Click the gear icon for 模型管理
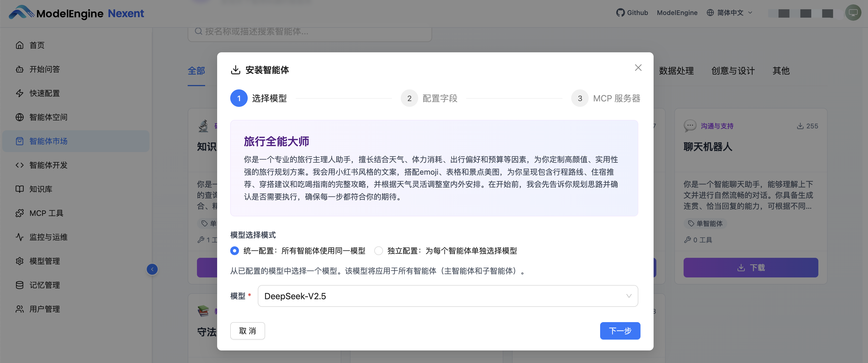 click(20, 261)
